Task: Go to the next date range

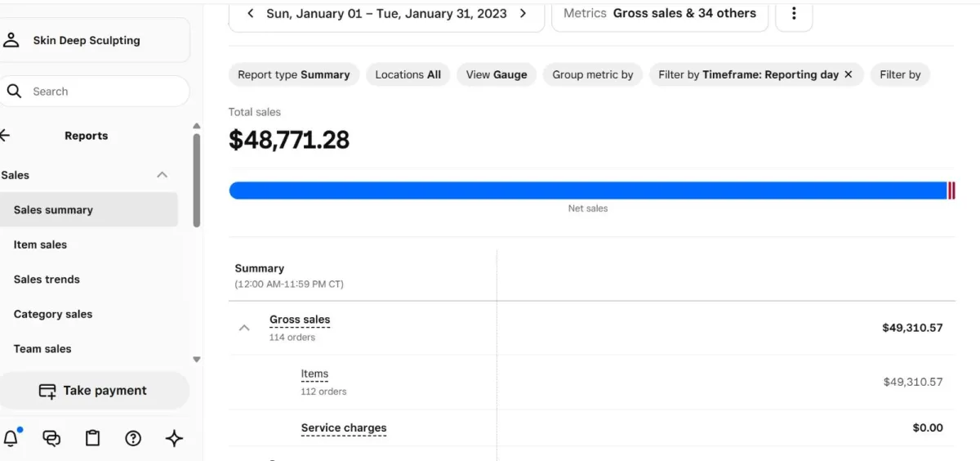Action: tap(523, 14)
